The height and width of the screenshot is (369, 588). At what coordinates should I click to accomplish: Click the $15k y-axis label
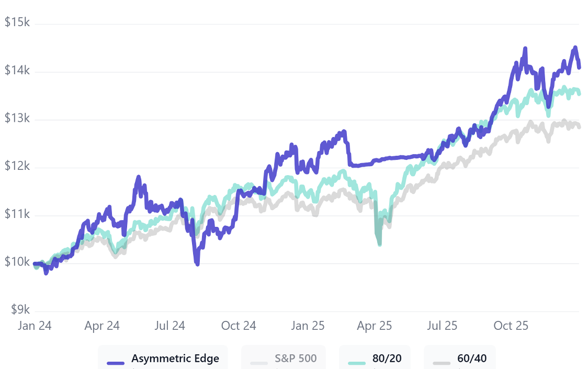17,22
